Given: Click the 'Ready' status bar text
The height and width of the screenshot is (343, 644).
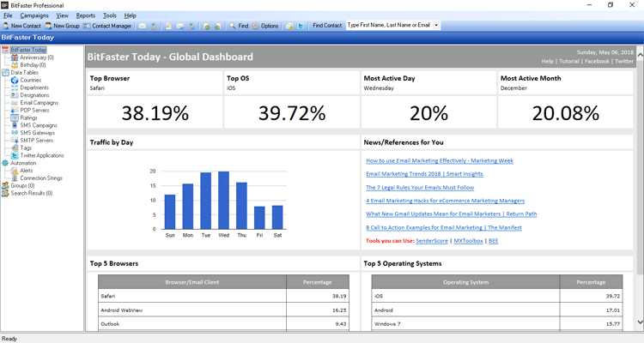Looking at the screenshot, I should click(x=9, y=339).
